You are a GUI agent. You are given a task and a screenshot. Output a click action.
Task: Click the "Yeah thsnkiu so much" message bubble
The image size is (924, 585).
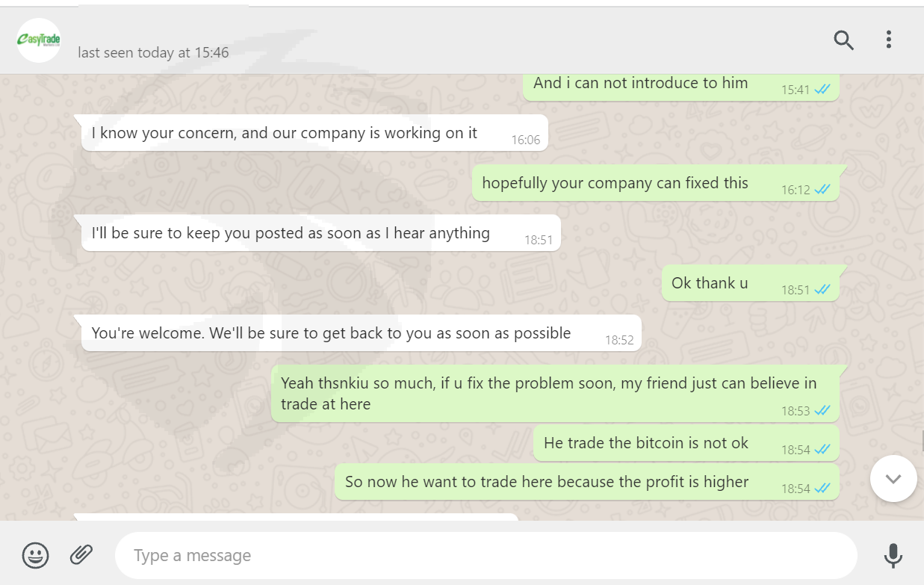pyautogui.click(x=548, y=393)
